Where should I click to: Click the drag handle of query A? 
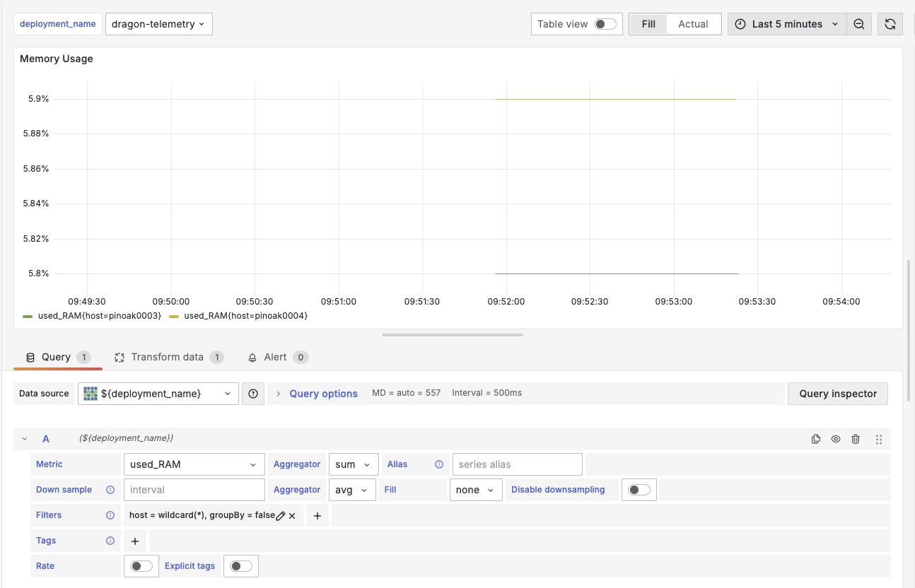879,439
